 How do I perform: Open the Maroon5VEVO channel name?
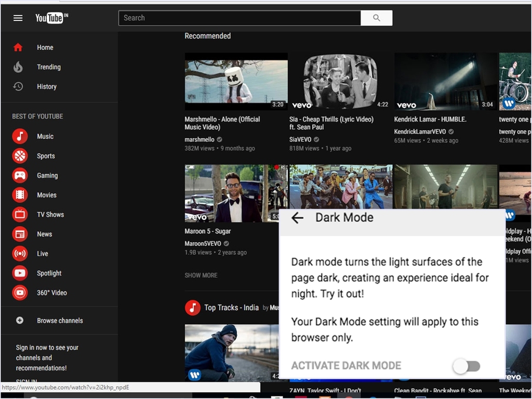tap(203, 244)
